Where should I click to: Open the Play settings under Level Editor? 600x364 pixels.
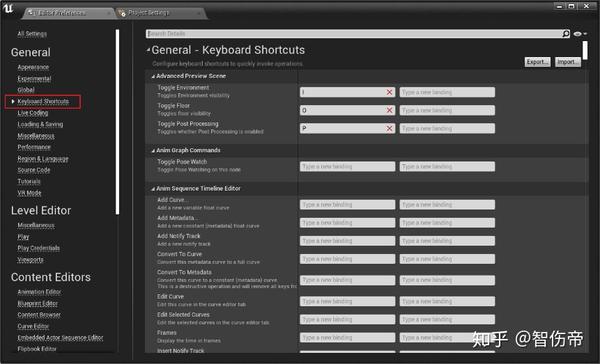click(23, 237)
